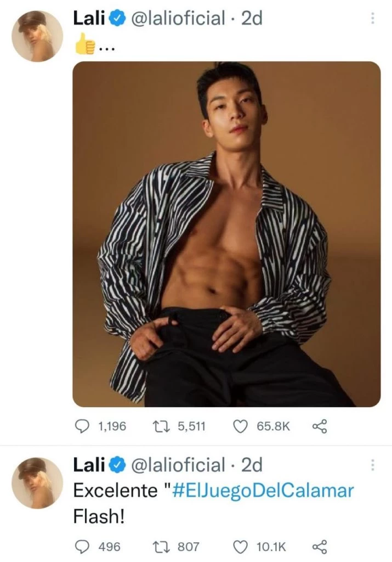
Task: Open more options menu on the Excelente tweet
Action: 373,465
